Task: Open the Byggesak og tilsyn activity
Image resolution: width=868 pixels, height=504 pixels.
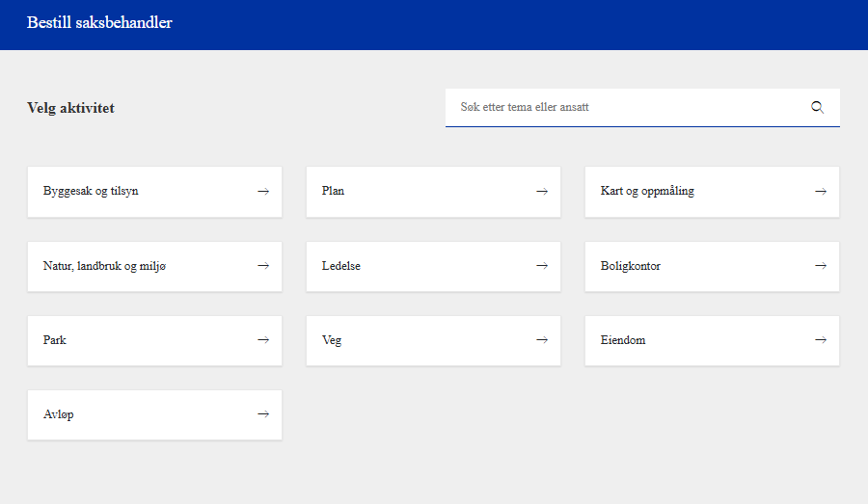Action: point(91,191)
